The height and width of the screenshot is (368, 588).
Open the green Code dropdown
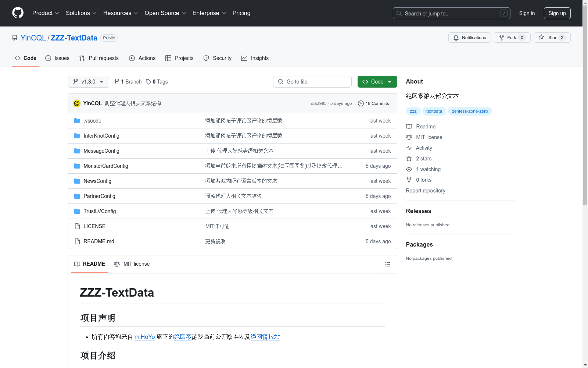(377, 82)
